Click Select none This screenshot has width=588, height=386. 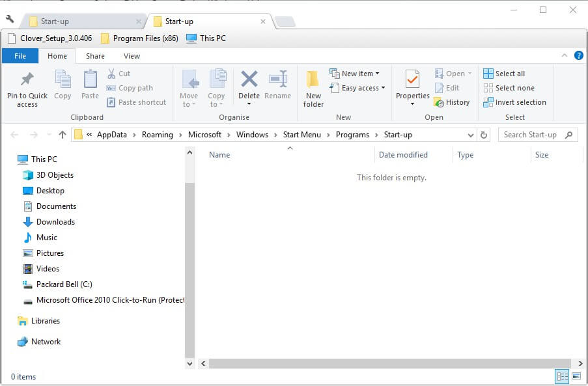509,88
